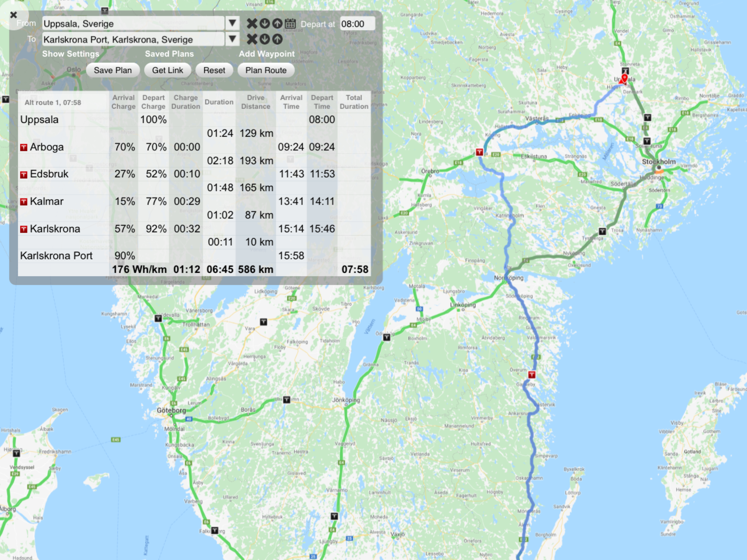Screen dimensions: 747x560
Task: Open the Saved Plans menu
Action: (x=169, y=54)
